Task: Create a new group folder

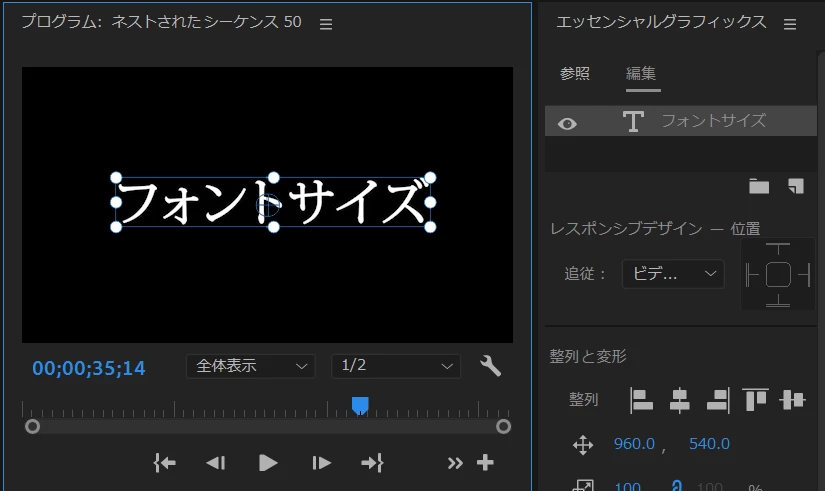Action: tap(759, 186)
